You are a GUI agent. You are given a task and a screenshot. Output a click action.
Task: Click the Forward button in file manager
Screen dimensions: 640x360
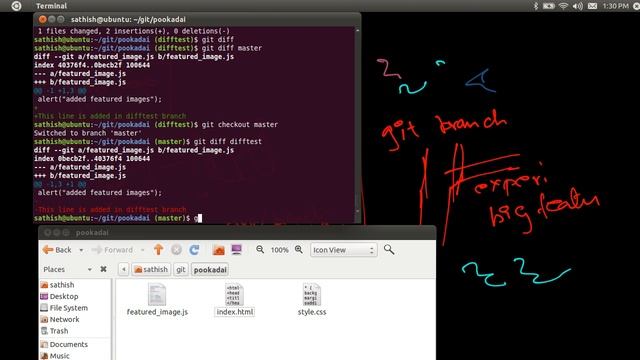[113, 250]
